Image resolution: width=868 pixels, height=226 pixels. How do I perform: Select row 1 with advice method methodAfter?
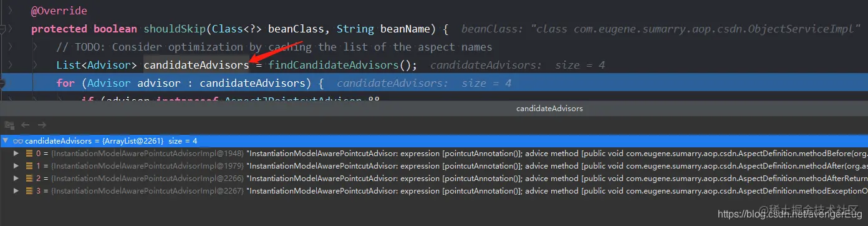[x=434, y=165]
